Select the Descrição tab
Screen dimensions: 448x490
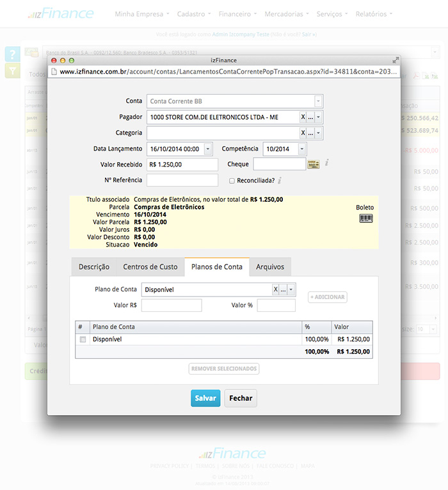tap(94, 267)
